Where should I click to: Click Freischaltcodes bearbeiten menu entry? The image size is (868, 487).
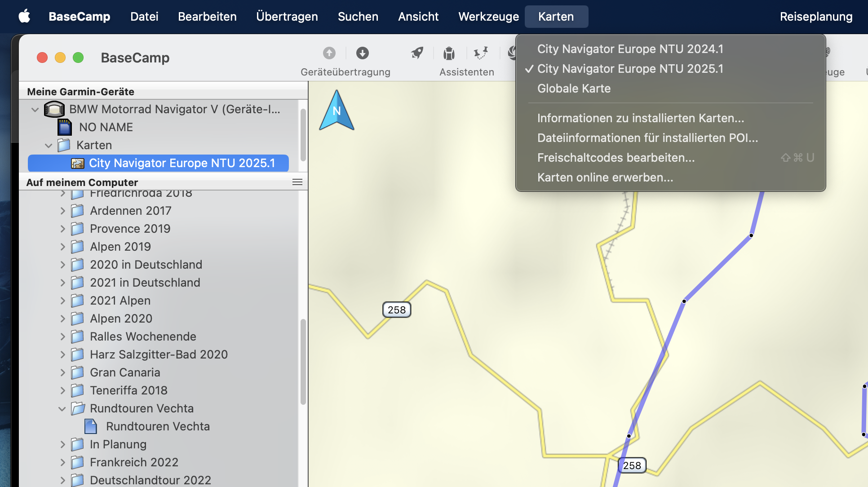(616, 158)
